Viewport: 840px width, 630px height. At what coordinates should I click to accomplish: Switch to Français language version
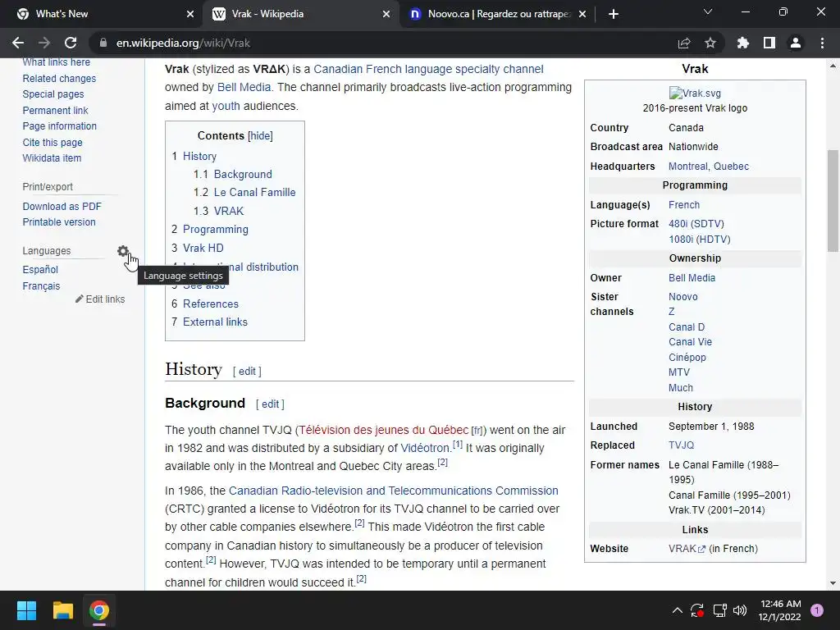[41, 286]
